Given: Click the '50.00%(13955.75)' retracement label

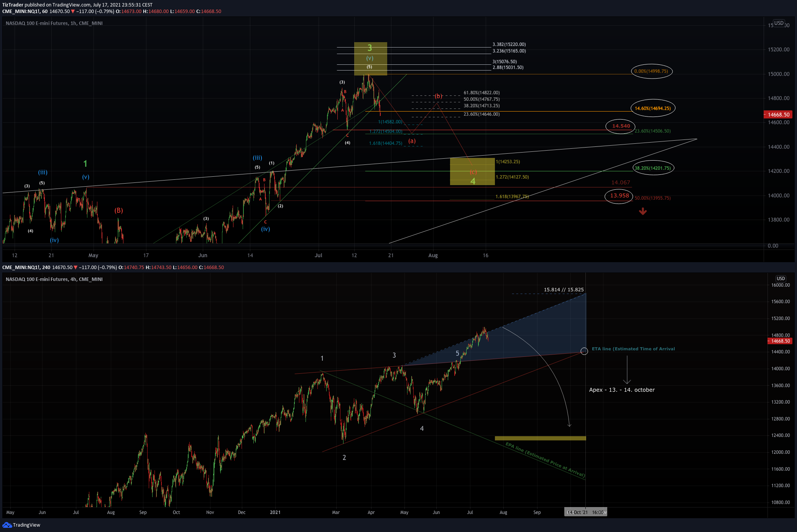Looking at the screenshot, I should pos(652,198).
